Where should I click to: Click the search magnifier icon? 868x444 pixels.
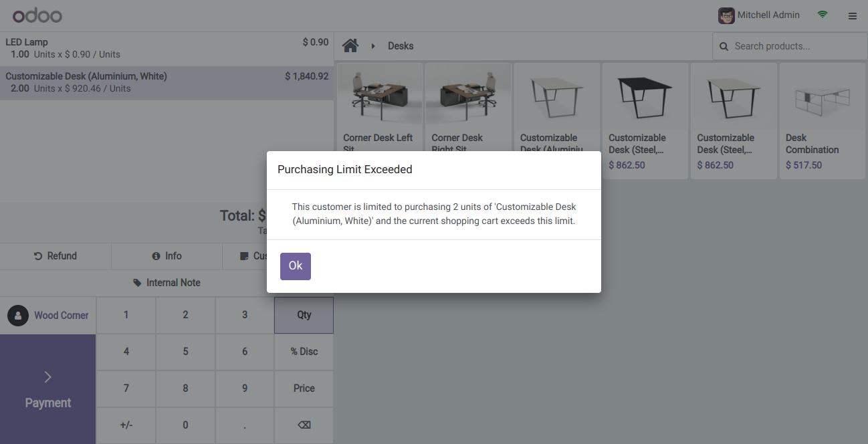pos(724,47)
